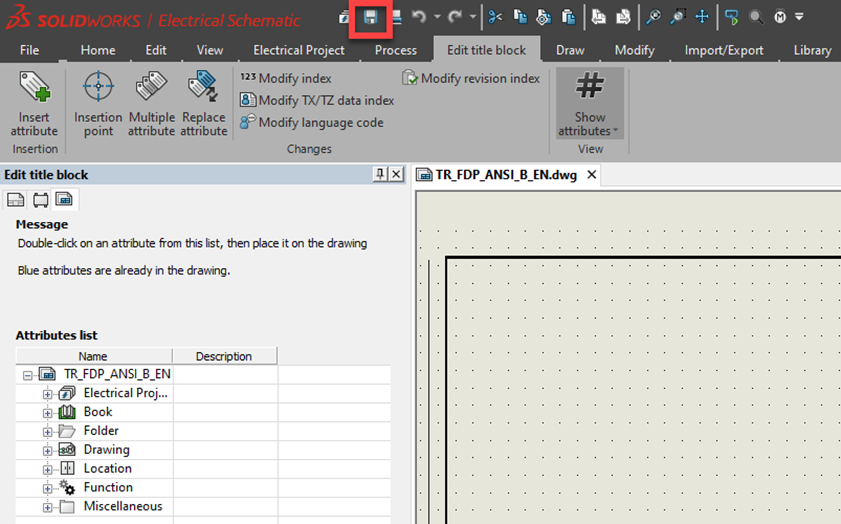This screenshot has height=524, width=841.
Task: Expand the Location node
Action: click(47, 470)
